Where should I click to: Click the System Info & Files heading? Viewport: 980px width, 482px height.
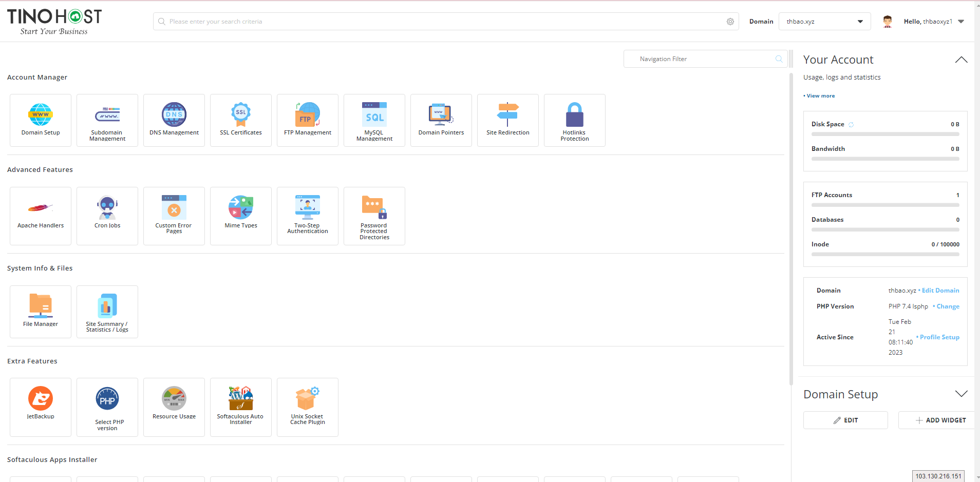point(40,268)
